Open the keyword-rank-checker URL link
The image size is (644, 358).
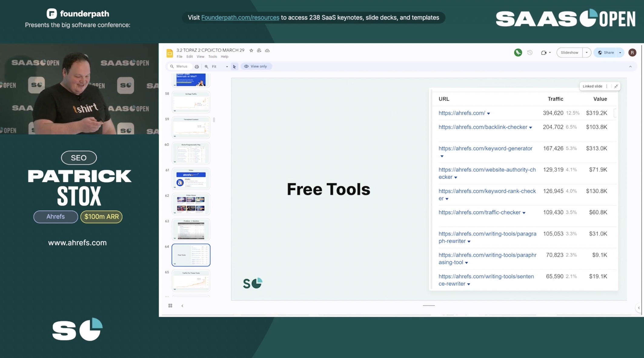[487, 195]
